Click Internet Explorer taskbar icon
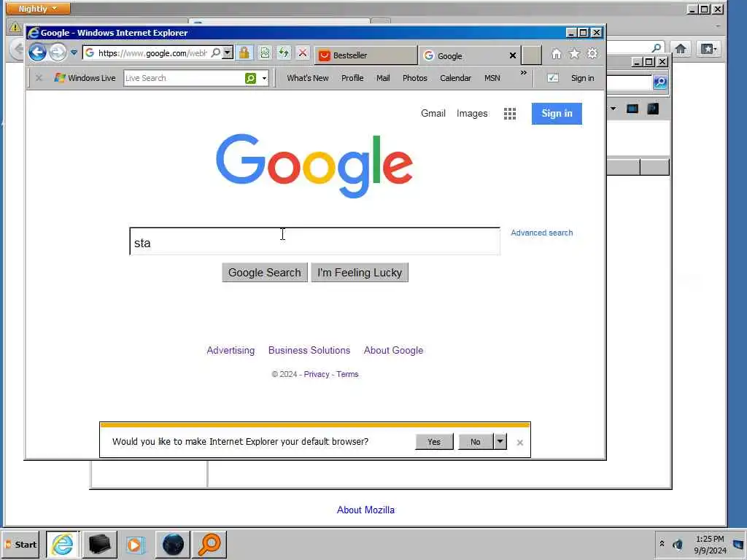747x560 pixels. click(63, 544)
